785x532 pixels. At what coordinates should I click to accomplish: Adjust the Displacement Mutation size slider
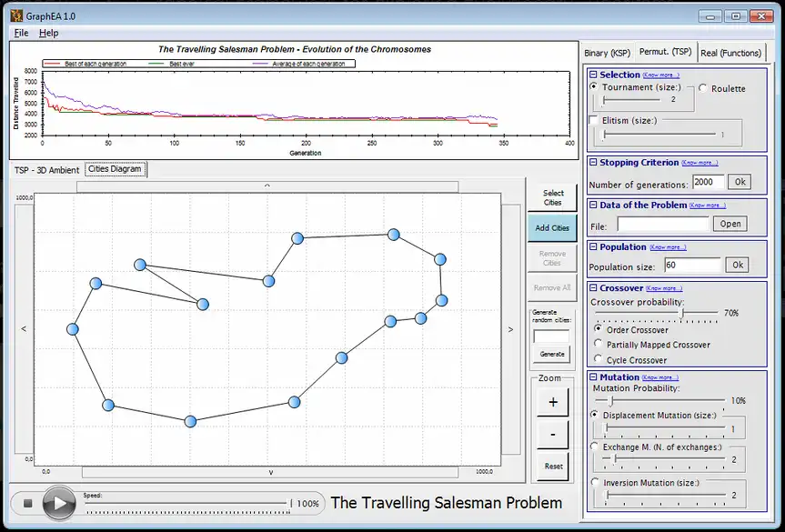[663, 428]
